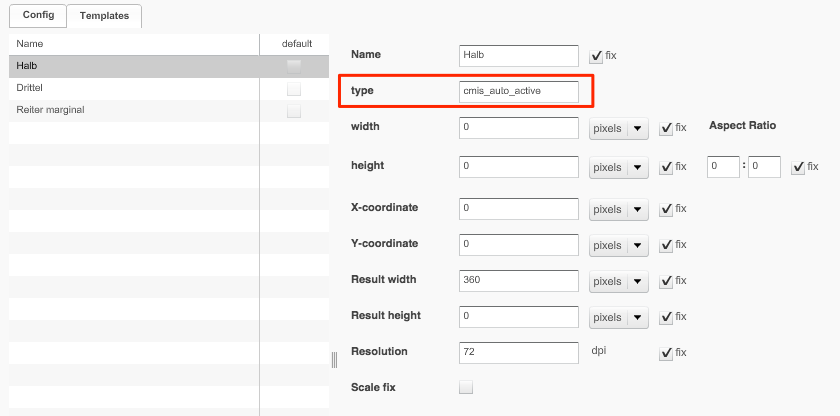This screenshot has width=840, height=416.
Task: Uncheck the fix checkbox for X-coordinate
Action: point(665,209)
